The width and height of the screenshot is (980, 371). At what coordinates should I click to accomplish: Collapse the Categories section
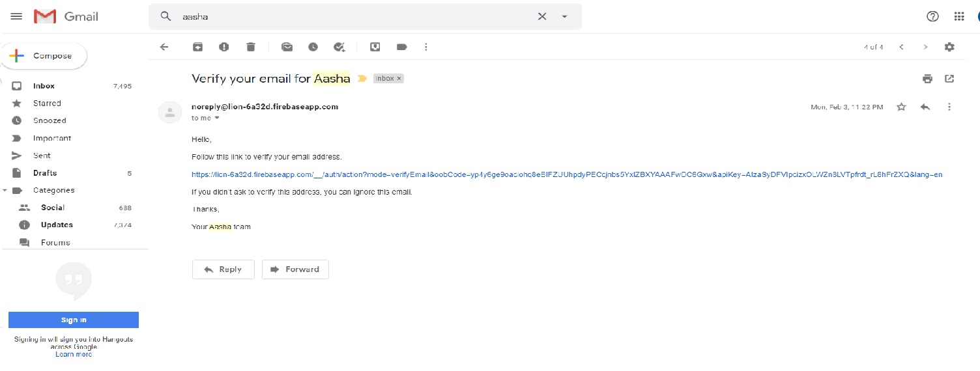pyautogui.click(x=5, y=190)
